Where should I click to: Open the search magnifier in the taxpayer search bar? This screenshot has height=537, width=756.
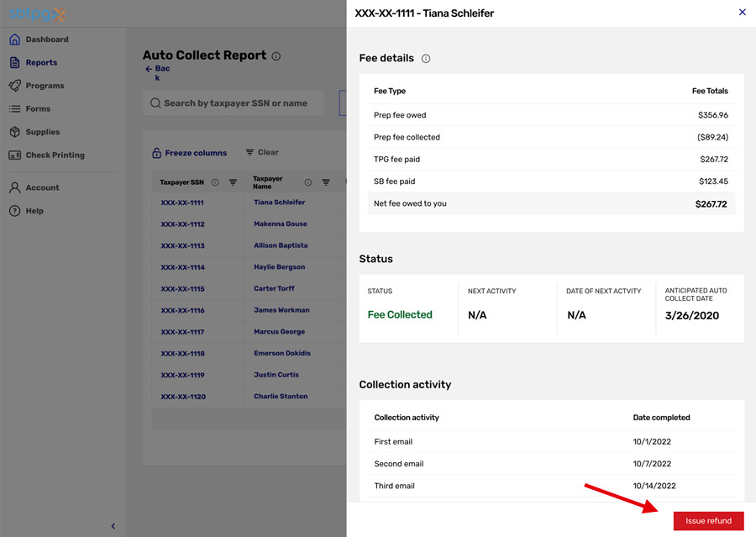(x=156, y=103)
